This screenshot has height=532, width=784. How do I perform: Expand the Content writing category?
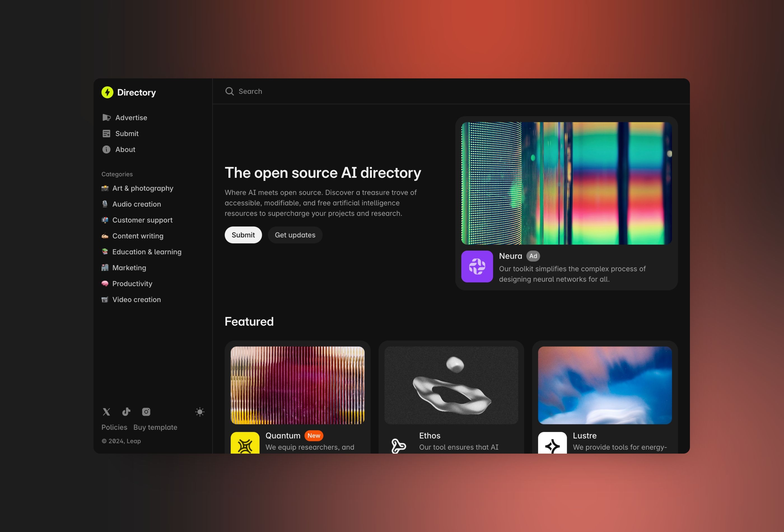(138, 236)
